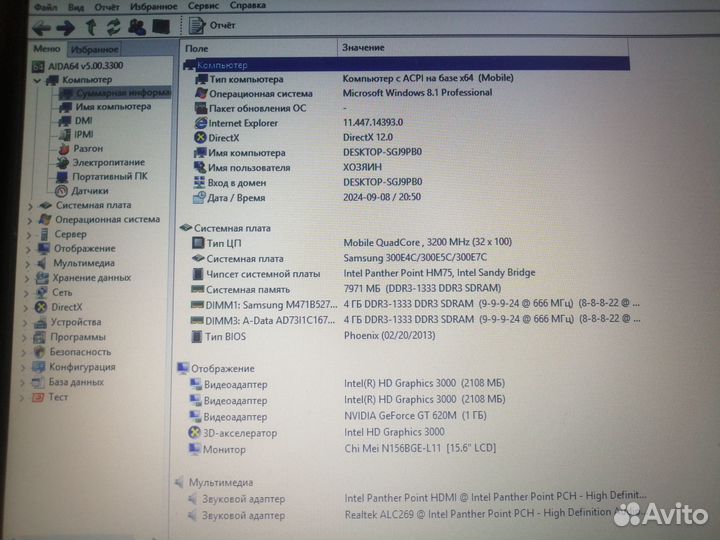Select the IPMI tree item
Screen dimensions: 720x540
pos(76,135)
